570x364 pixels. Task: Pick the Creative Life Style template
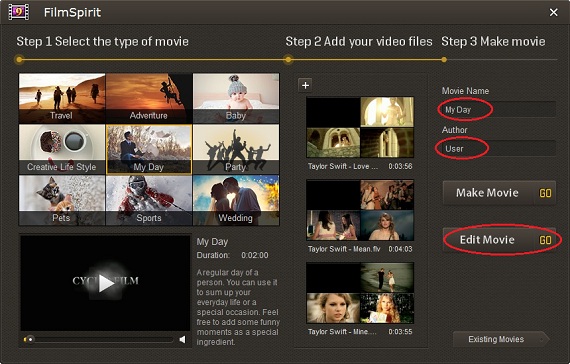click(62, 149)
